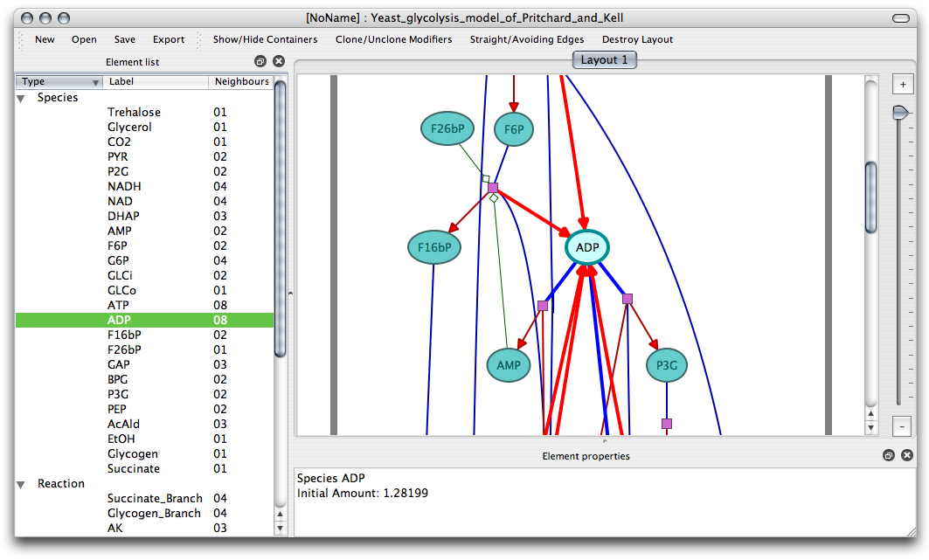Close the Element list panel
Viewport: 929px width, 560px height.
pos(279,61)
